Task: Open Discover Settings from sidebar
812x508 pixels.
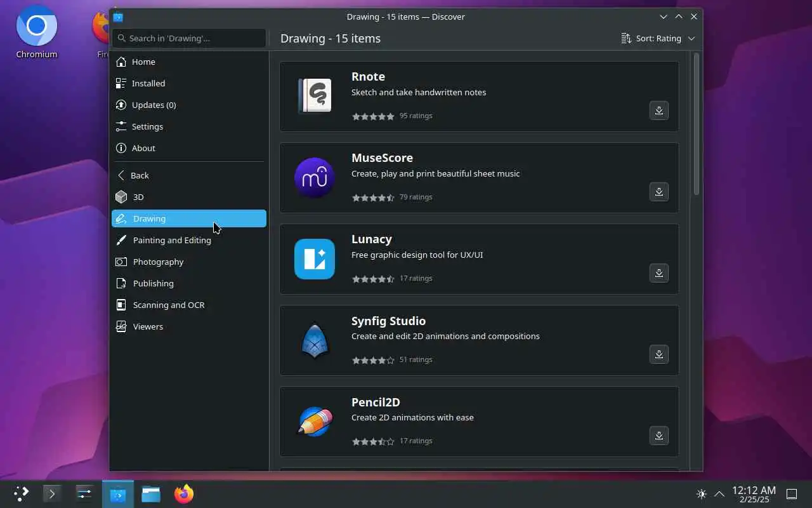Action: tap(189, 126)
